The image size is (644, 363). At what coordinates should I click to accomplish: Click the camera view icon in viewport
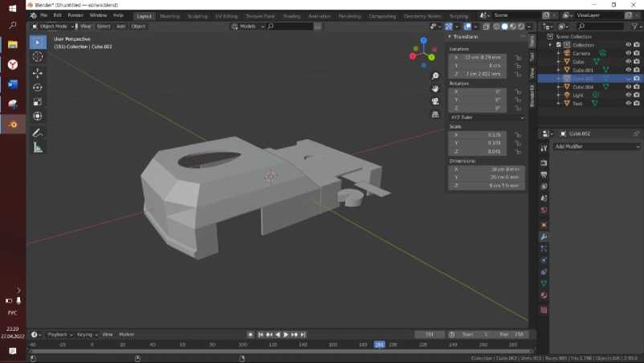click(x=435, y=101)
